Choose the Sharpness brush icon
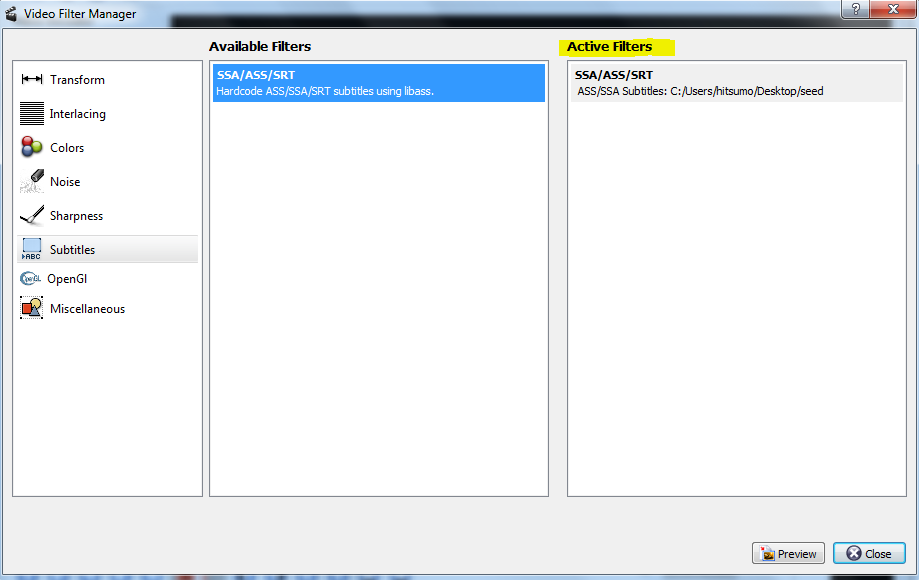The height and width of the screenshot is (580, 919). tap(32, 216)
